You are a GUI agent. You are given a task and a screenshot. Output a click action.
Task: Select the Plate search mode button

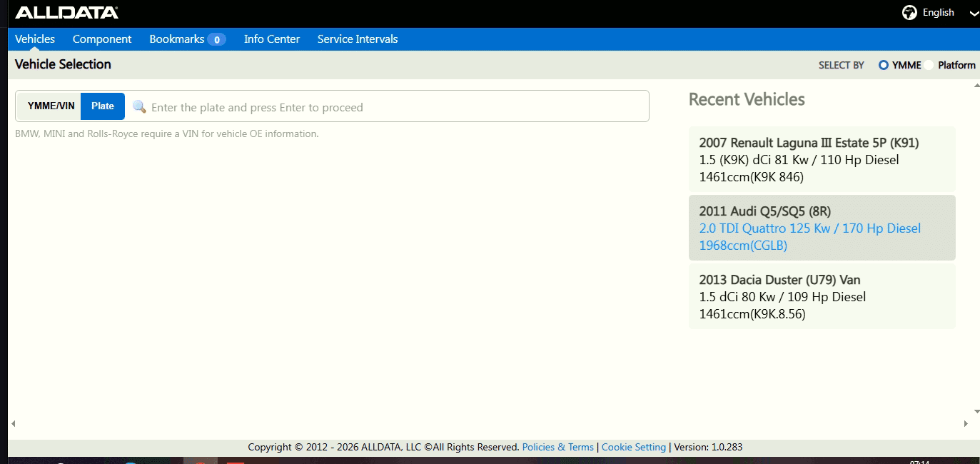103,106
